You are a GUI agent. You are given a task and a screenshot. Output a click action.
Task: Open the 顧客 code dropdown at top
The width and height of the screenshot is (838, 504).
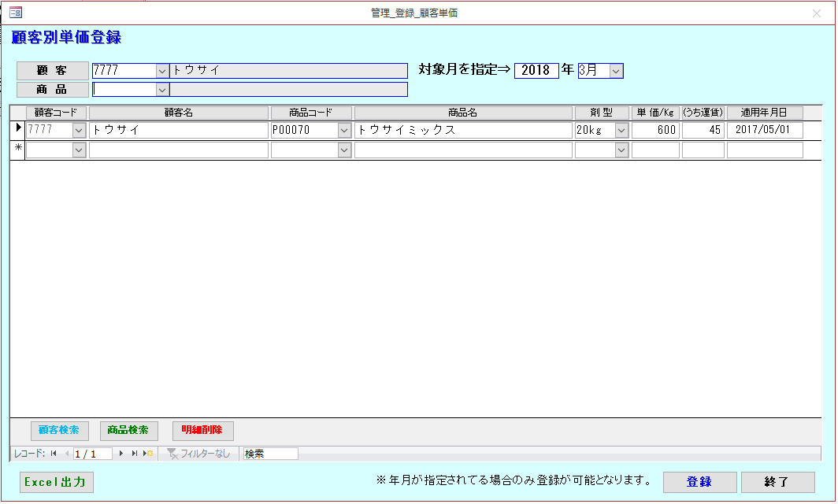162,71
